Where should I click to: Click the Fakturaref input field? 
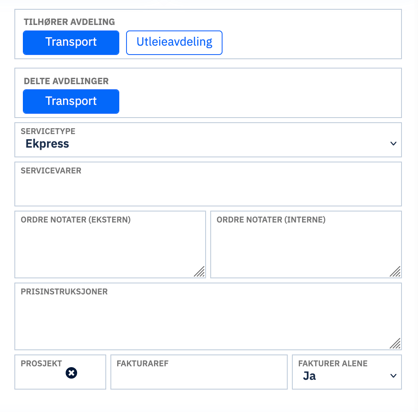[199, 372]
